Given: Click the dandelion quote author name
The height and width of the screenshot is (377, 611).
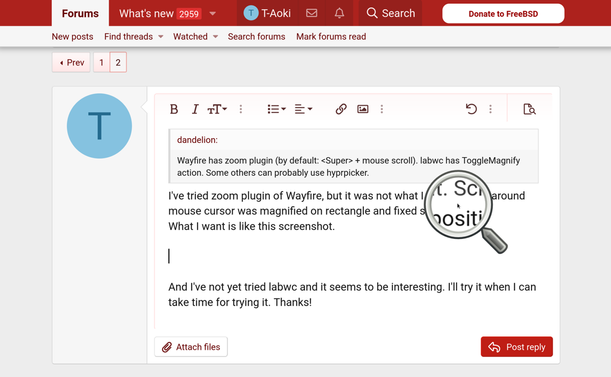Looking at the screenshot, I should point(197,140).
